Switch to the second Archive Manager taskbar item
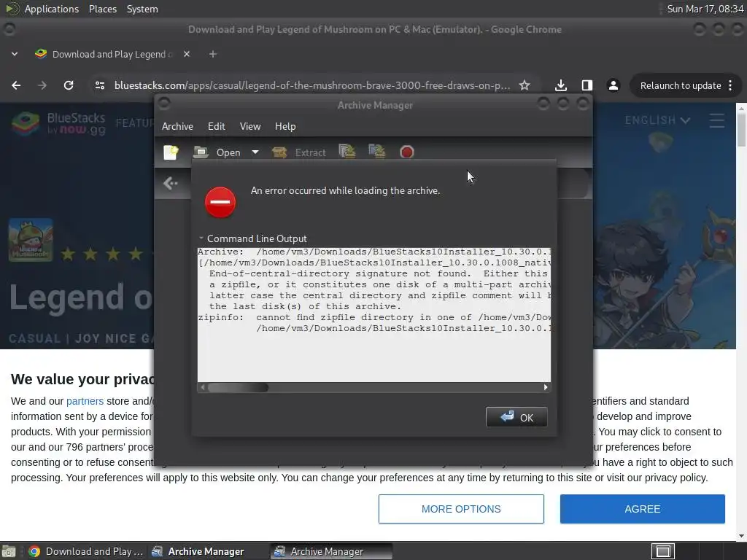The height and width of the screenshot is (560, 747). pyautogui.click(x=332, y=551)
